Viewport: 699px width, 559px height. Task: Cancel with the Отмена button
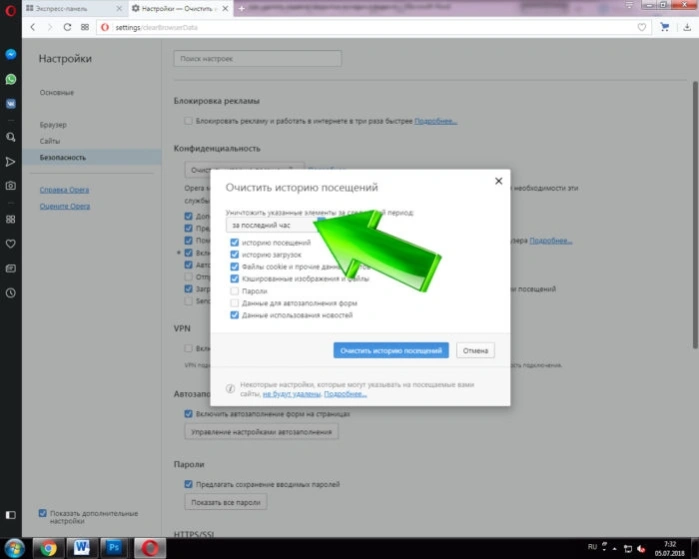475,350
